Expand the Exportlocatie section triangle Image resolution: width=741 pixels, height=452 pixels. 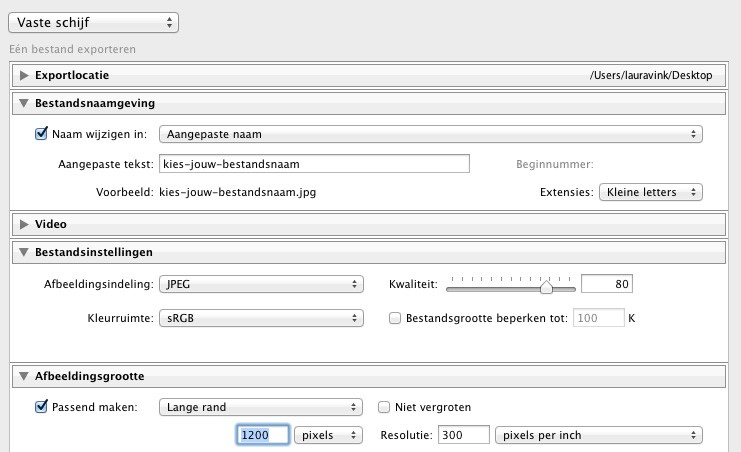click(24, 75)
